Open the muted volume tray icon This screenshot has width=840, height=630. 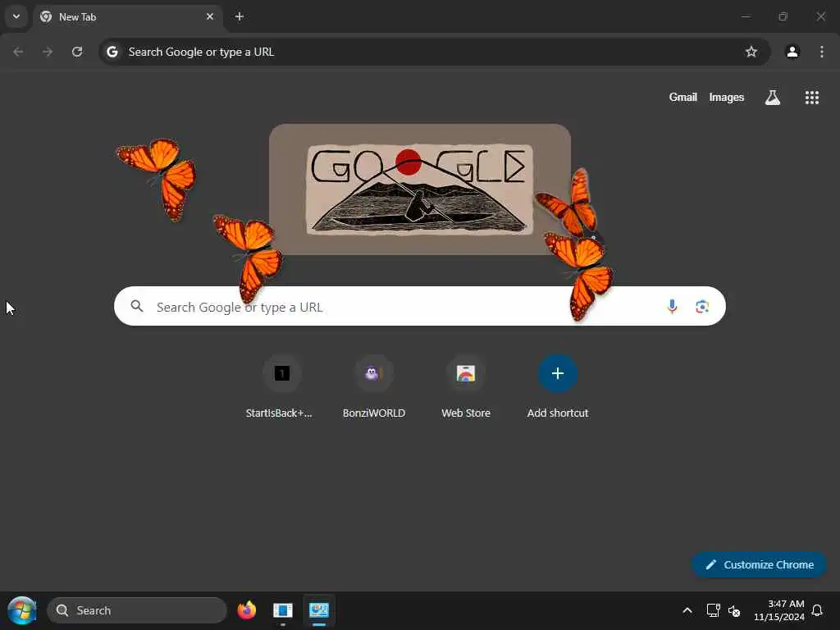734,610
